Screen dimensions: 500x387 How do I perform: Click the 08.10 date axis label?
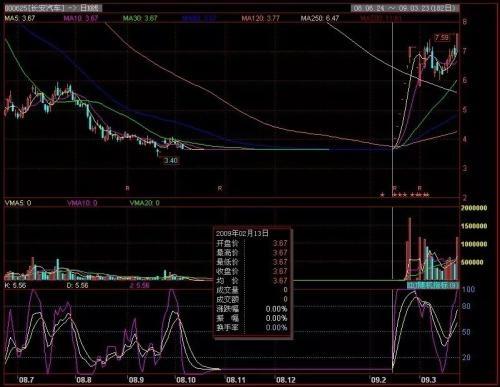pos(186,380)
